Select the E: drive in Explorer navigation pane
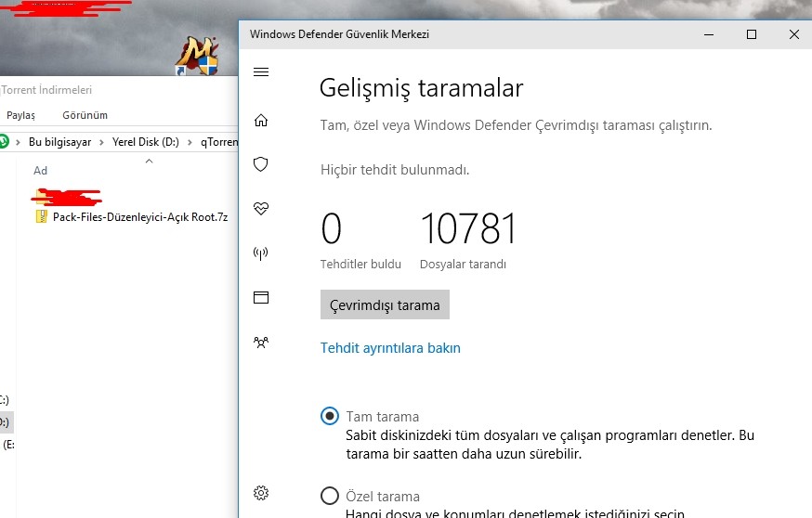The height and width of the screenshot is (518, 812). click(8, 445)
